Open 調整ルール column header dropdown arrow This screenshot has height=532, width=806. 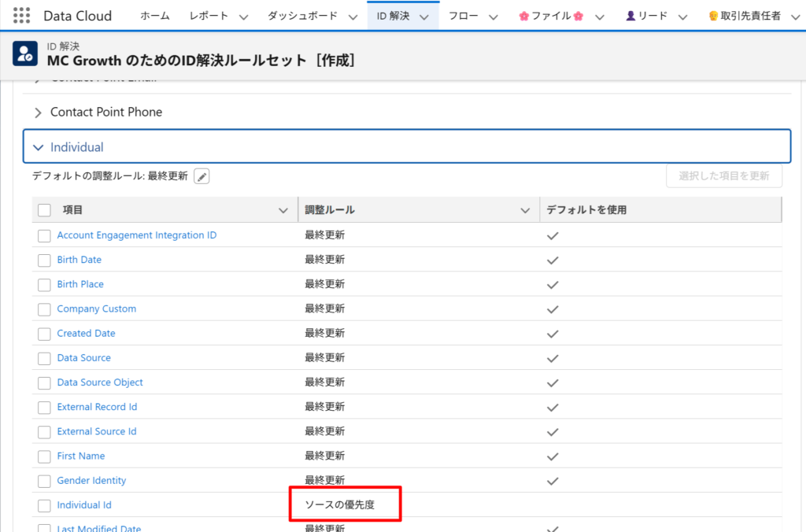(525, 210)
